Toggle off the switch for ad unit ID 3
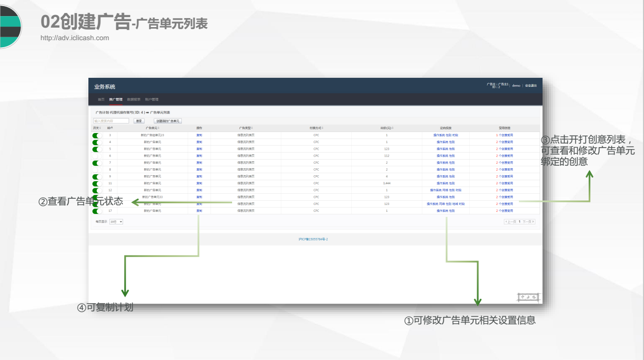This screenshot has height=360, width=644. [x=97, y=136]
